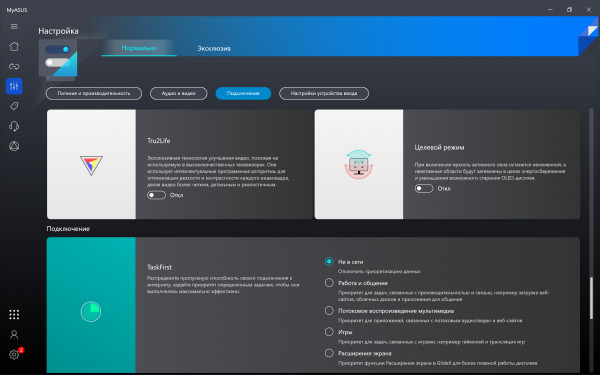Open the Настройки устройства ввода category
The image size is (600, 375).
[x=324, y=93]
